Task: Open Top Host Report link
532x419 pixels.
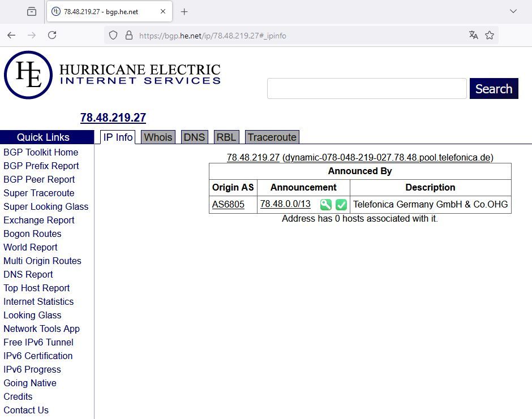Action: 36,288
